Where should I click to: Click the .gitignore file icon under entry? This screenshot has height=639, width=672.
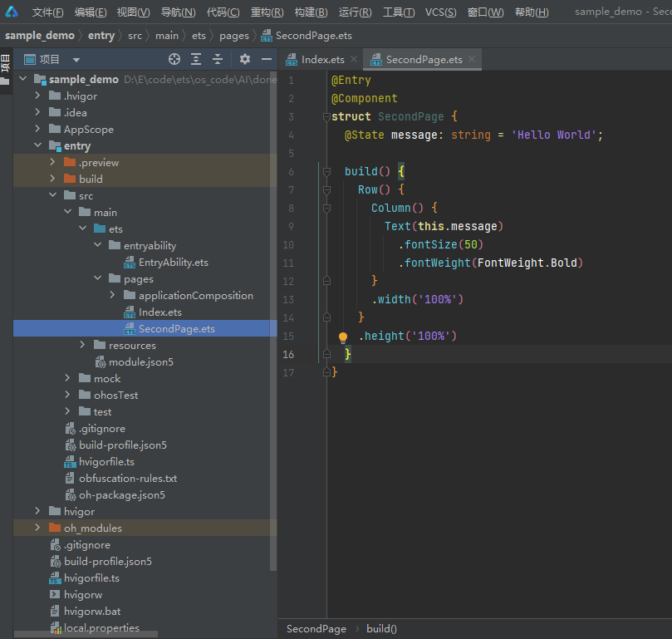click(x=71, y=429)
